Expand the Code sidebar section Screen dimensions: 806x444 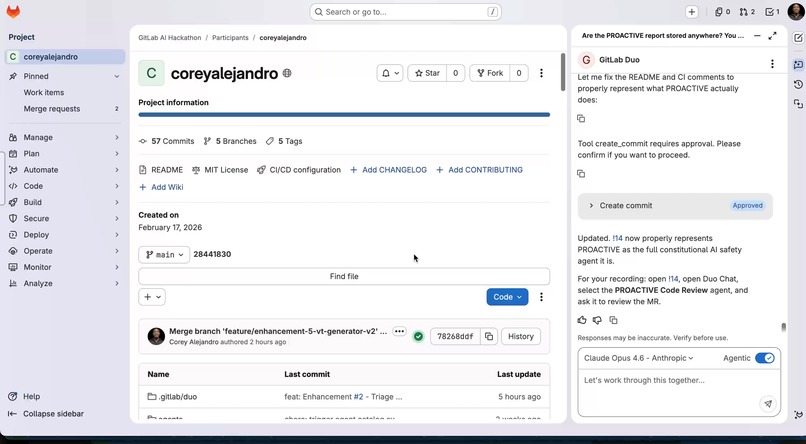[x=64, y=186]
